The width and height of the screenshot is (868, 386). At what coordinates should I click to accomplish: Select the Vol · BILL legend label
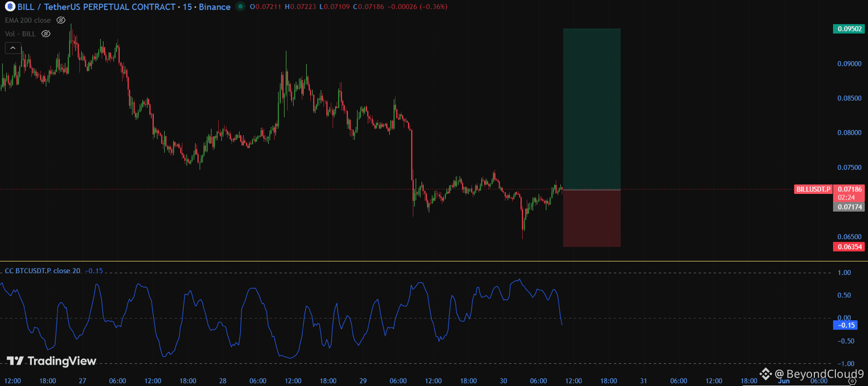(20, 34)
